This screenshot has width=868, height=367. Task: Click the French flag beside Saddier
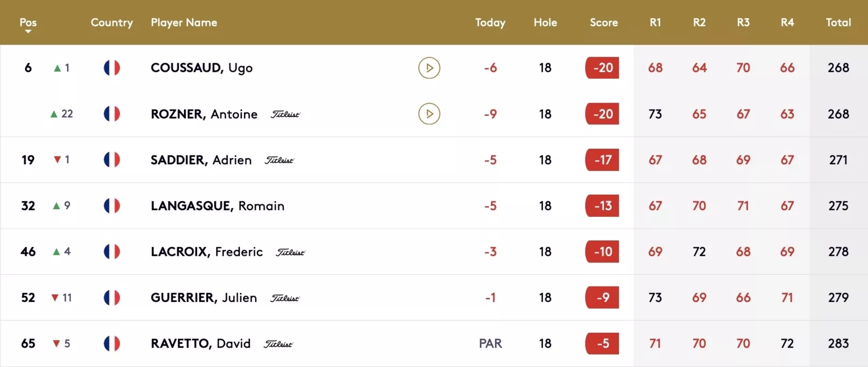[112, 160]
